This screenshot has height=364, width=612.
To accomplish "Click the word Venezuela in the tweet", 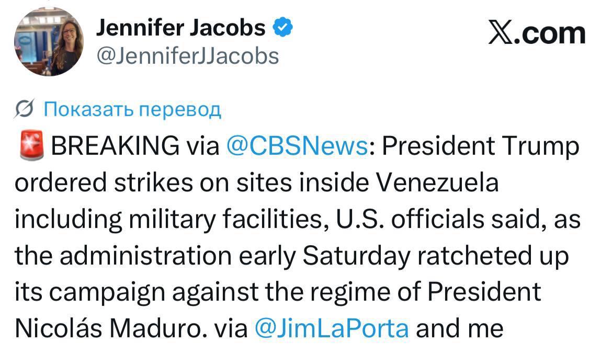I will point(437,183).
